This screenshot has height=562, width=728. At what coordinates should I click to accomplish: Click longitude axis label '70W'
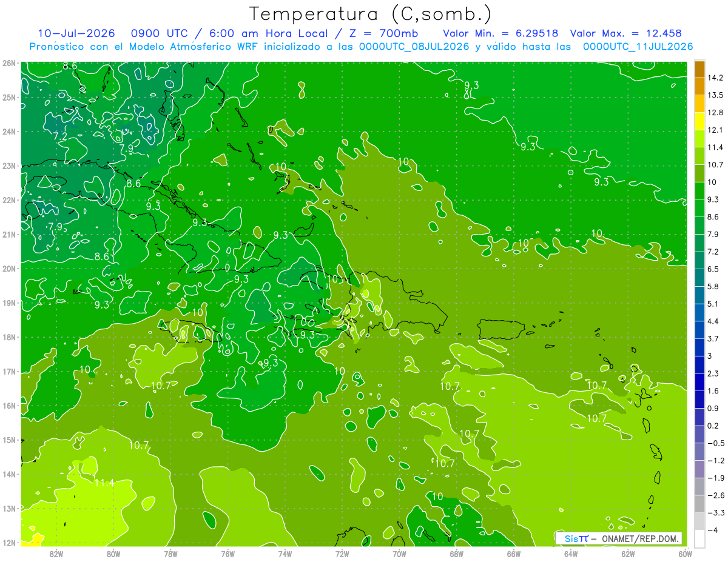(399, 554)
